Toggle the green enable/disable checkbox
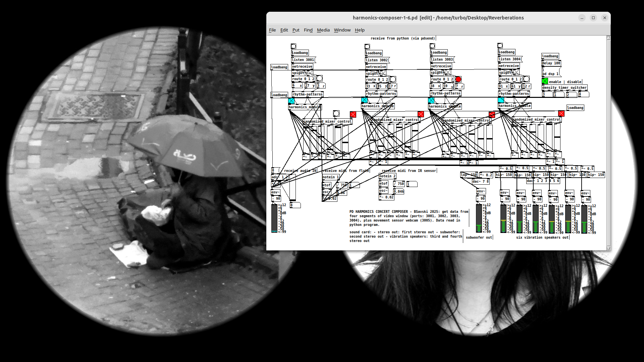 545,81
